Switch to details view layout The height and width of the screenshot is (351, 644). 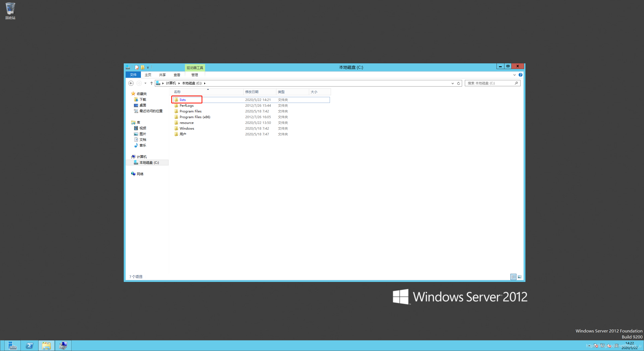point(513,277)
